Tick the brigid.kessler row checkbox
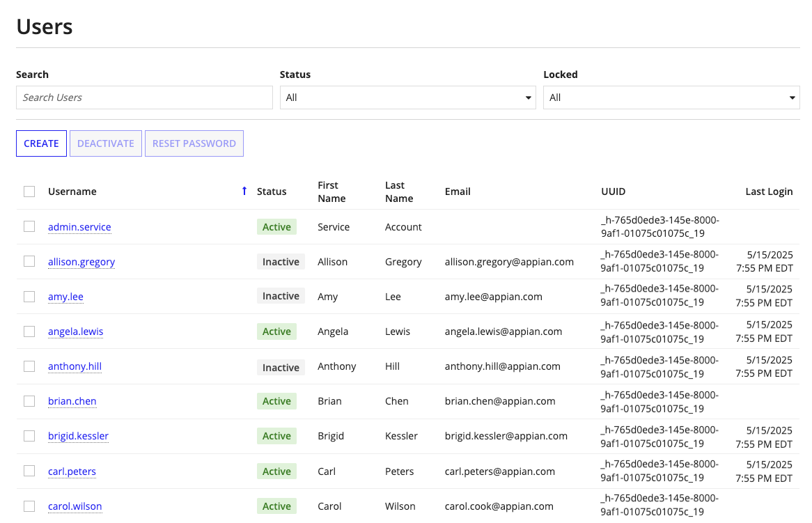Viewport: 812px width, 523px height. pos(29,436)
